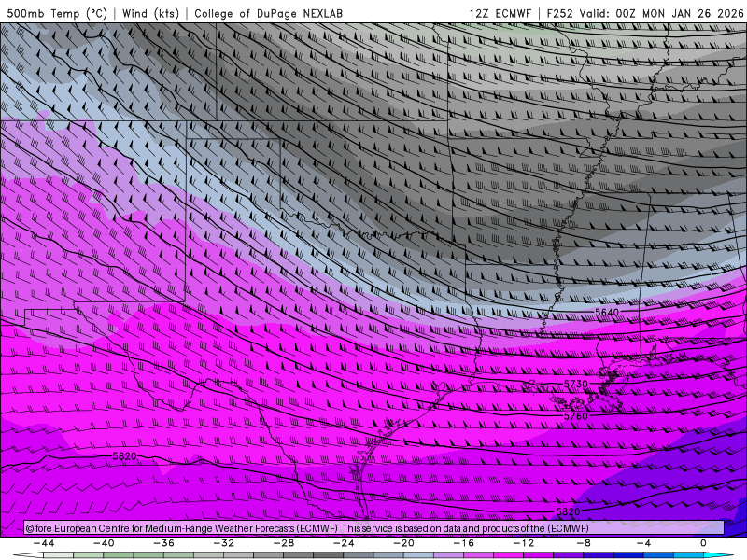Click the "F252" forecast hour text
The image size is (747, 560).
(x=559, y=13)
